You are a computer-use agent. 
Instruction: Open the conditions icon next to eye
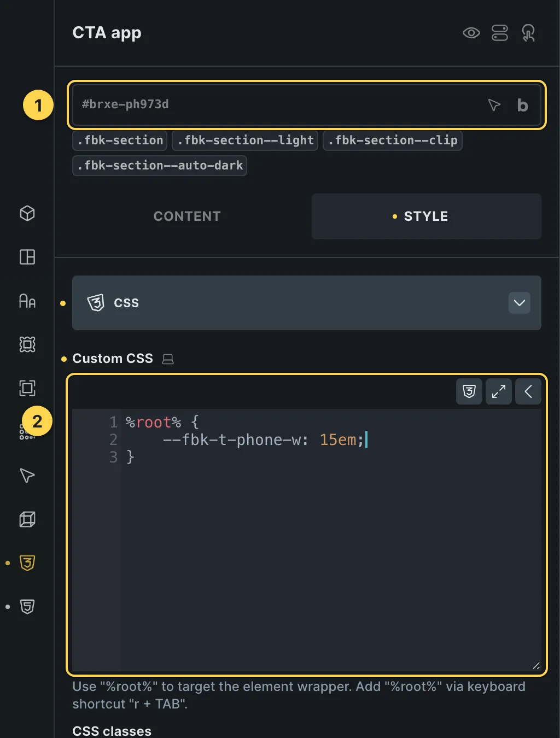pyautogui.click(x=499, y=33)
